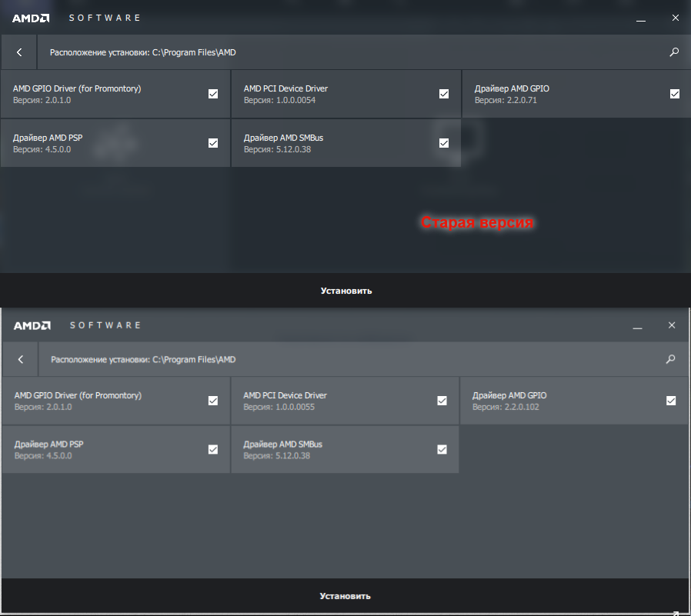Click Установить button in lower window
This screenshot has height=616, width=691.
(345, 596)
